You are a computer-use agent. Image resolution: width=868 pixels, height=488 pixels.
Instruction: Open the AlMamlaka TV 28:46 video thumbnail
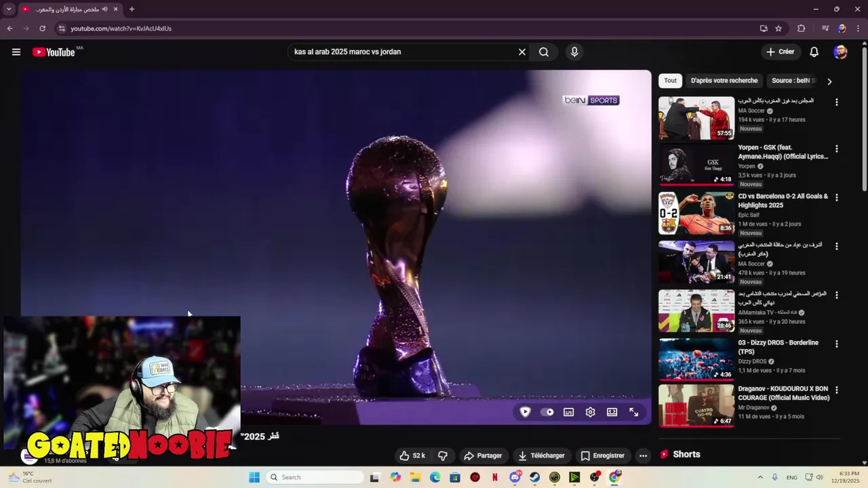tap(696, 310)
